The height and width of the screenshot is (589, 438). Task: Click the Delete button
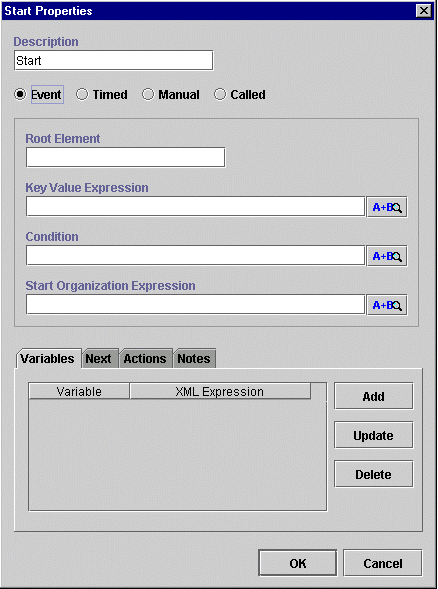pyautogui.click(x=373, y=474)
